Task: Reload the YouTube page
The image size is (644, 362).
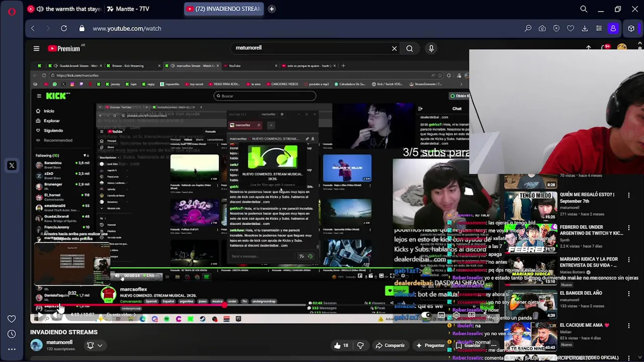Action: click(x=64, y=29)
